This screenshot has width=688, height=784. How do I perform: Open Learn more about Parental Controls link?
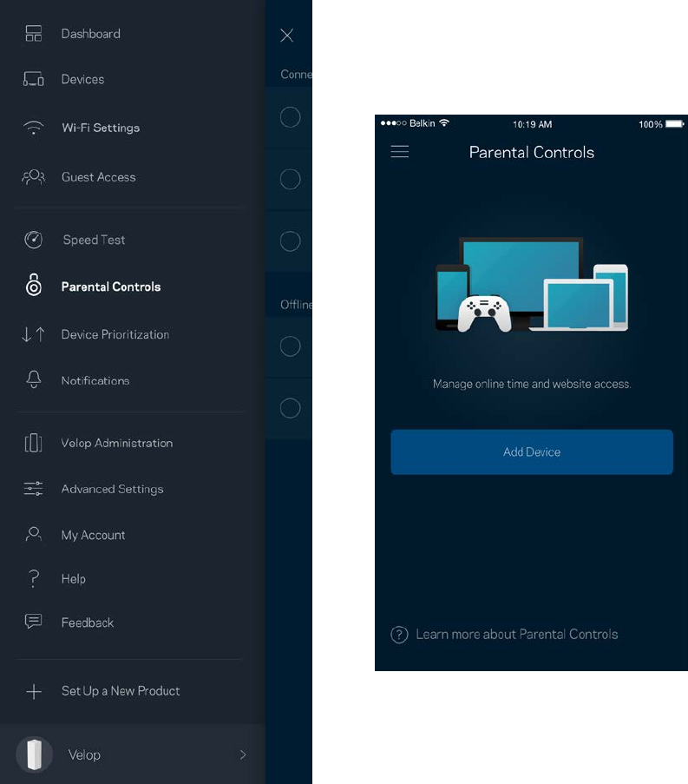516,635
